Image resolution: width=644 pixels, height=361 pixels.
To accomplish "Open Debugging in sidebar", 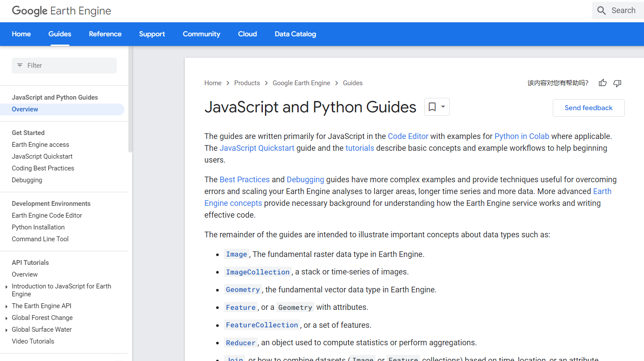I will (27, 180).
